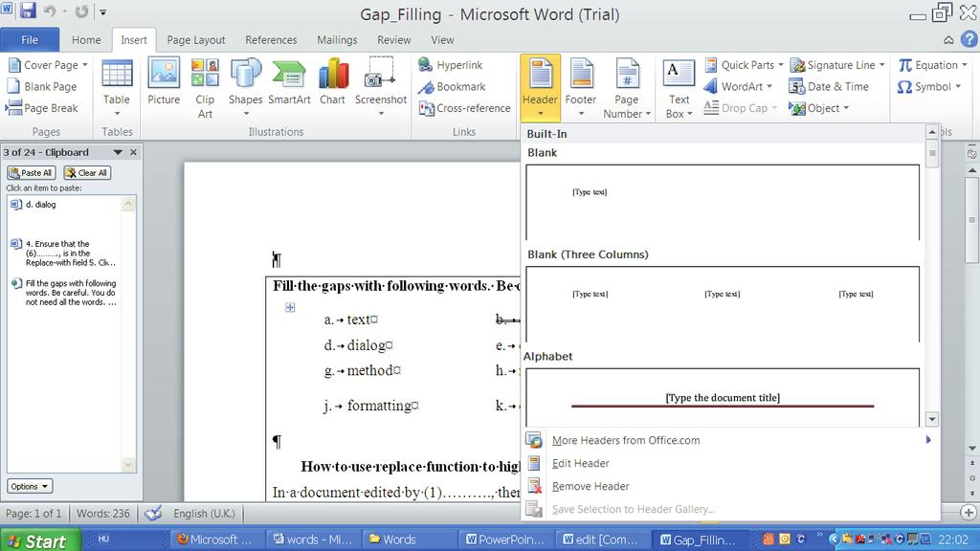Switch to the Home tab
Screen dimensions: 980x551
click(86, 40)
